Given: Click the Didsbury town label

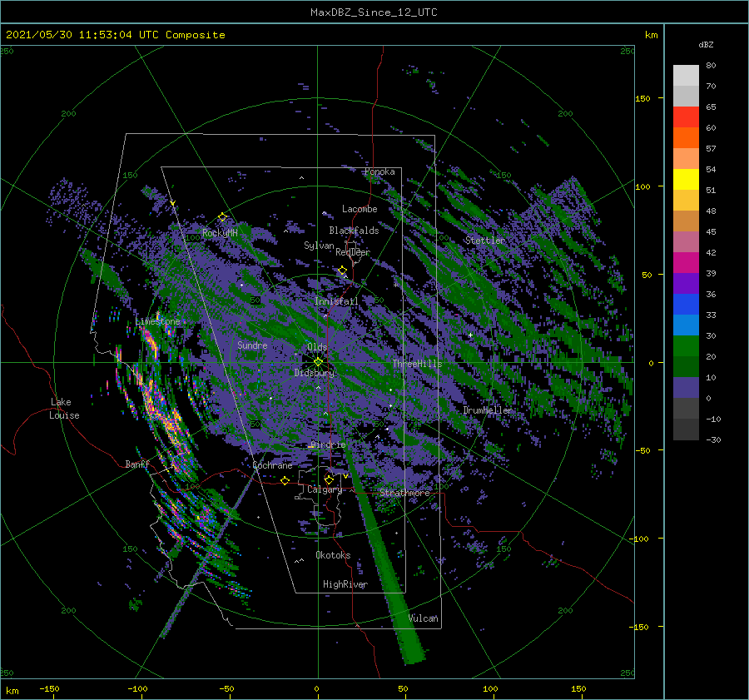Looking at the screenshot, I should [314, 373].
